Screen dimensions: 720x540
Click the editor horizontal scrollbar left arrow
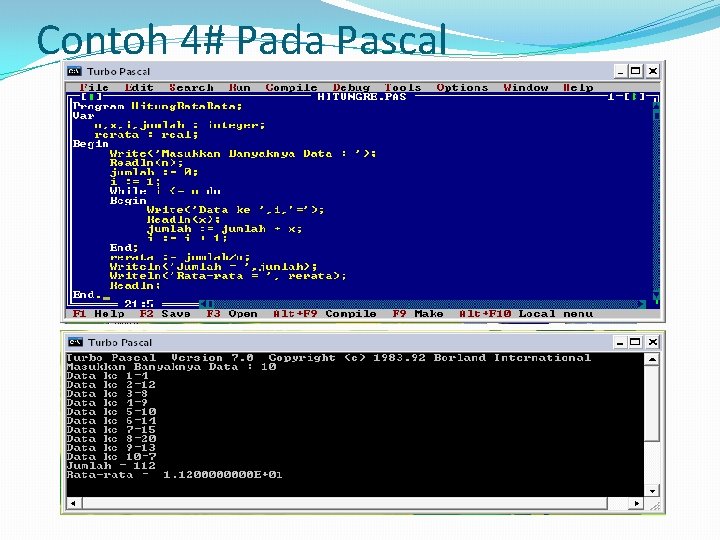coord(202,304)
